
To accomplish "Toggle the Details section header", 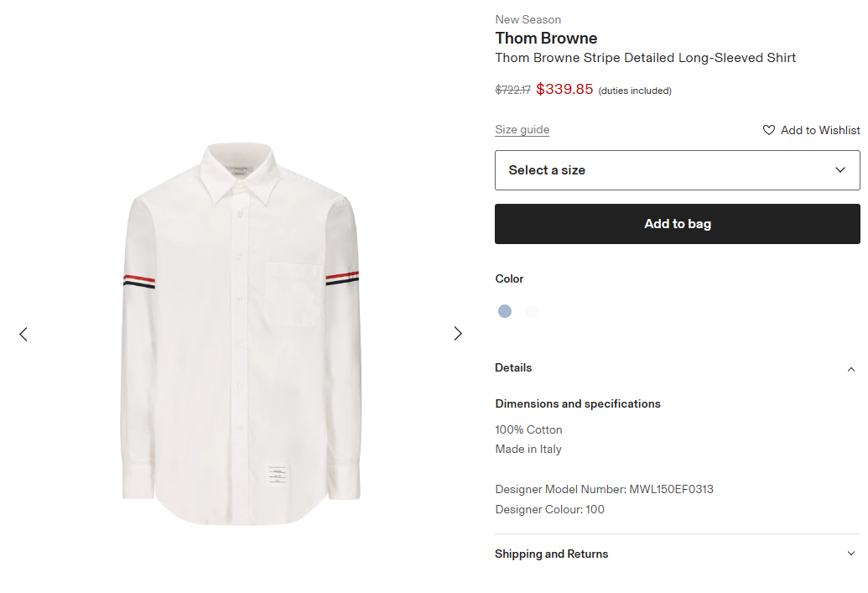I will (x=513, y=368).
